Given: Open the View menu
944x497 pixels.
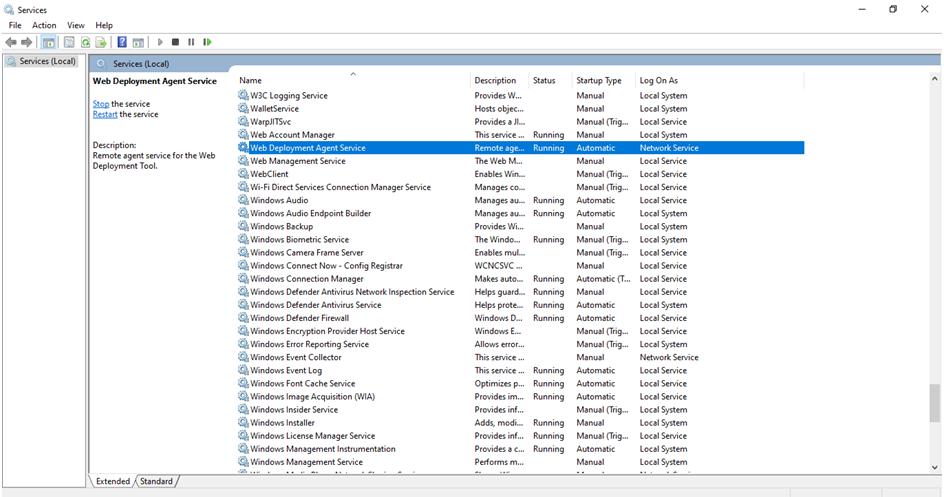Looking at the screenshot, I should [x=76, y=25].
